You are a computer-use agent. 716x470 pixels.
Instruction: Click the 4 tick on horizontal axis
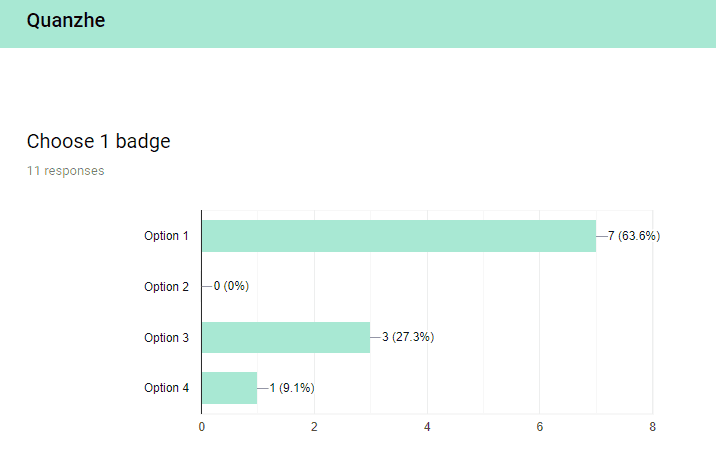[427, 427]
